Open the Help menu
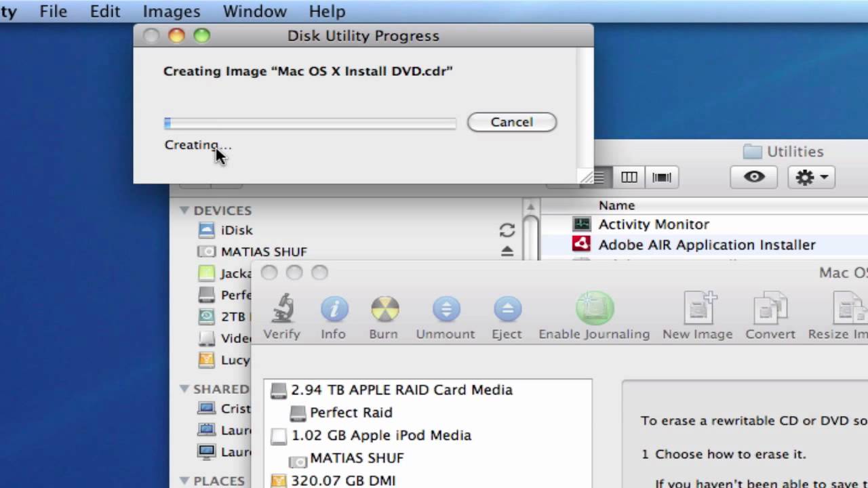Screen dimensions: 868x488 coord(327,12)
